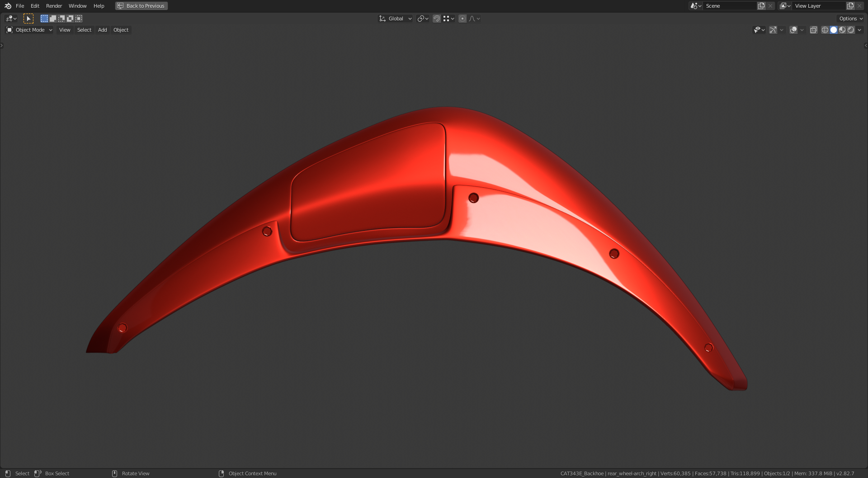Click the new scene button beside Scene
The image size is (868, 478).
(762, 6)
